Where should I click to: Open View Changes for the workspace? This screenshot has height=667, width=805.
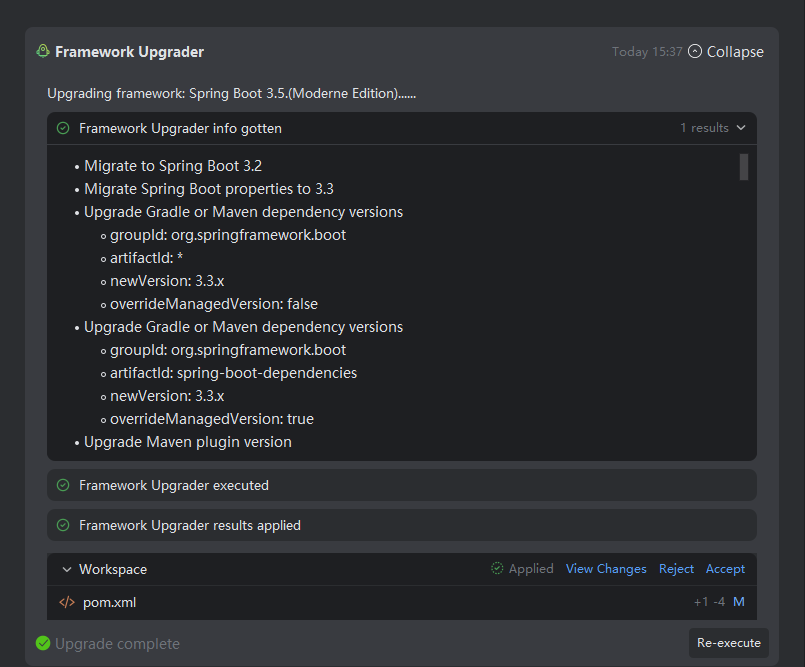[606, 568]
